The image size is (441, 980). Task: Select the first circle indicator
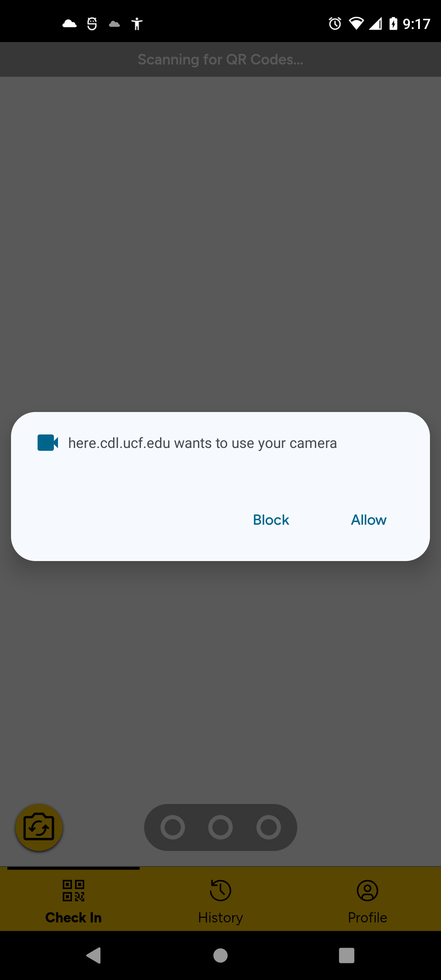pos(172,827)
